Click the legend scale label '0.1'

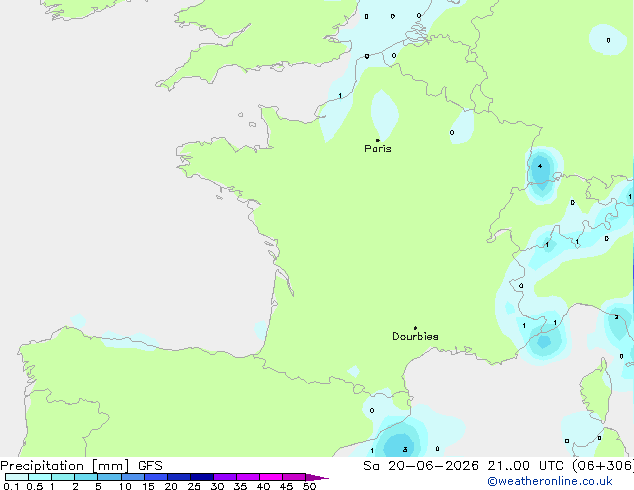[11, 486]
